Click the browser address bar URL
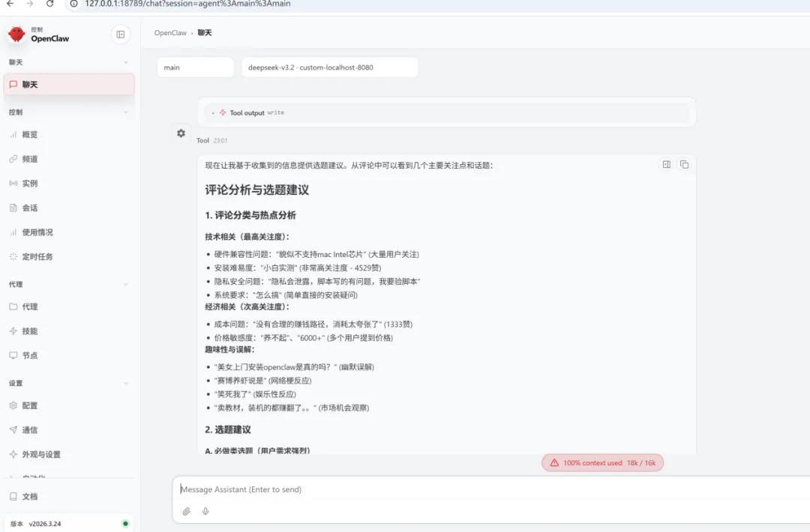This screenshot has width=810, height=532. [187, 4]
